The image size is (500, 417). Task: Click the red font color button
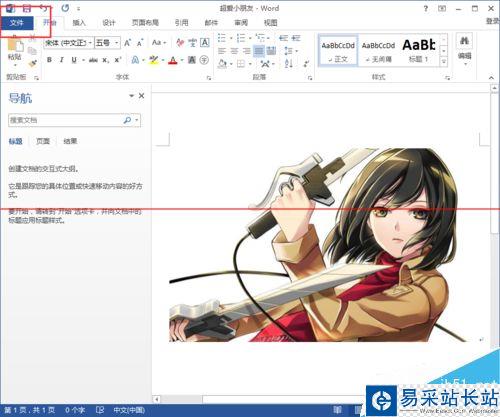(173, 60)
